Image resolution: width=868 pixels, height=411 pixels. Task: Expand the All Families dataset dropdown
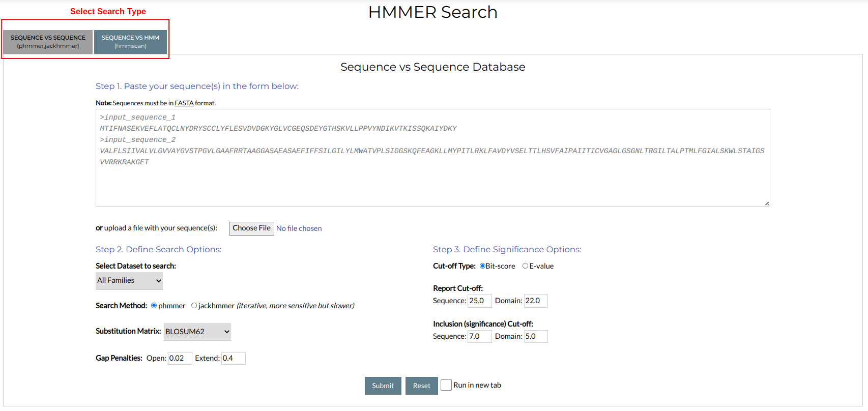129,281
